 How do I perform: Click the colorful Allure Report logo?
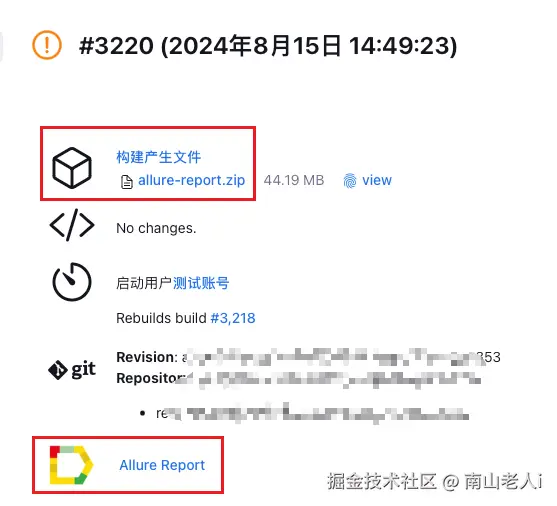(x=71, y=465)
